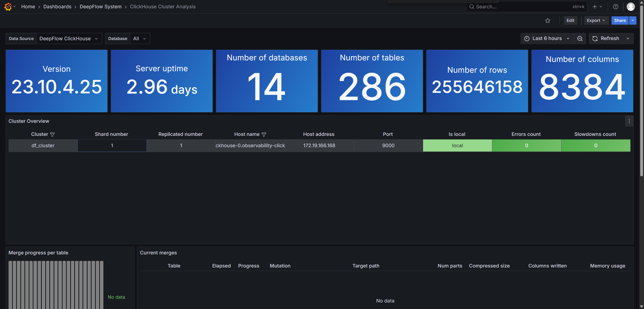Open the Last 6 hours time picker

click(547, 38)
